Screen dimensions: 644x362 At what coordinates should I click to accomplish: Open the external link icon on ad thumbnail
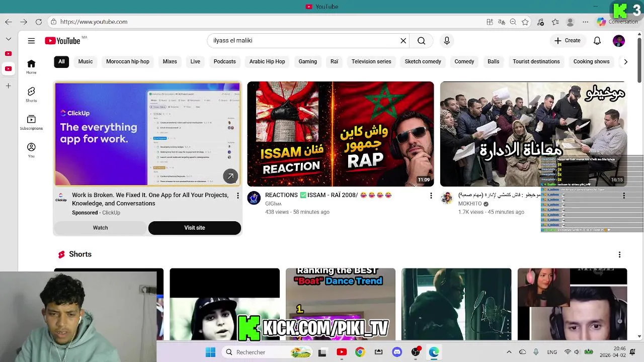pos(230,176)
